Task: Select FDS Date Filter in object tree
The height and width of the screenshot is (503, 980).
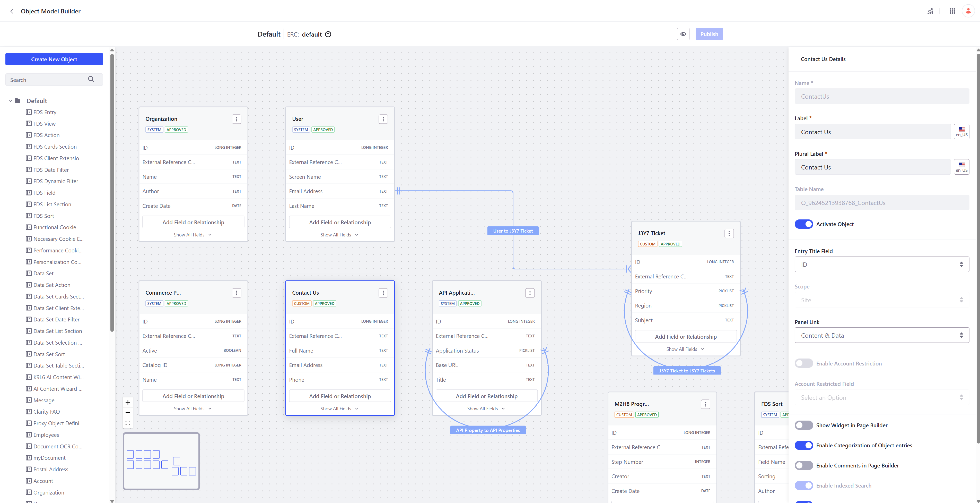Action: (51, 170)
